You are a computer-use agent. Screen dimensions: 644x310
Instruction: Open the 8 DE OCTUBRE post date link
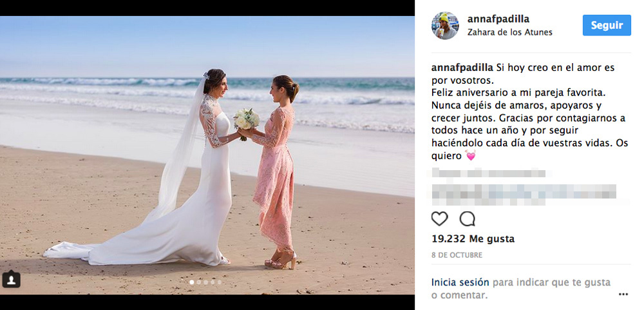click(x=457, y=255)
